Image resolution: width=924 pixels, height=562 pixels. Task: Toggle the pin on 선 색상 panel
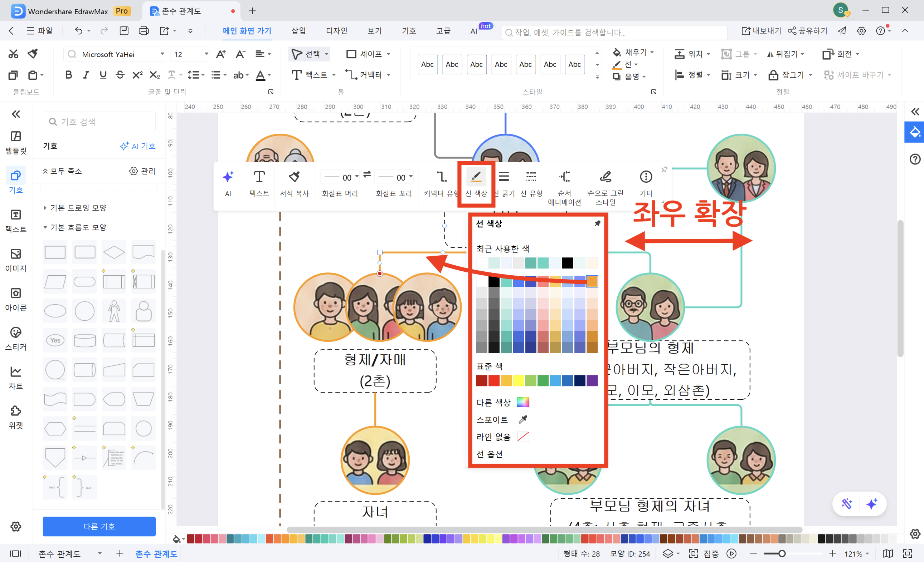597,224
